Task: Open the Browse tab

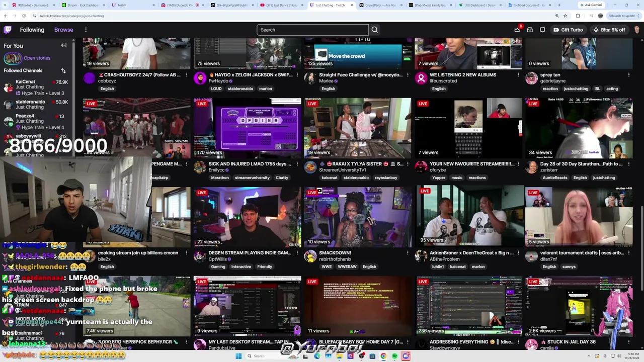Action: (x=64, y=30)
